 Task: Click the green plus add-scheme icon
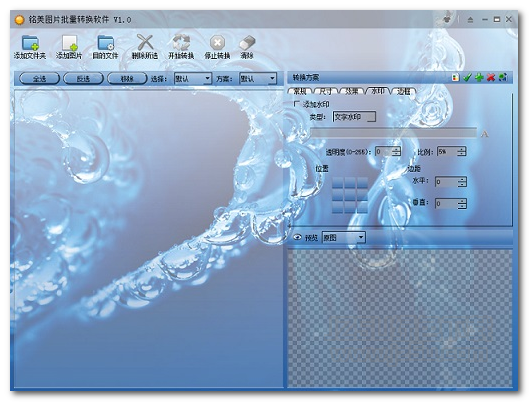point(479,78)
